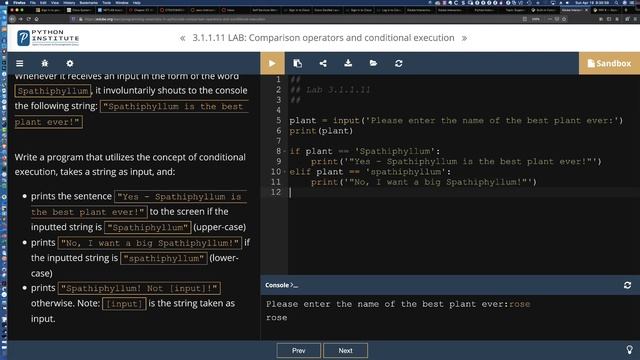Run the code with the play button

coord(272,63)
